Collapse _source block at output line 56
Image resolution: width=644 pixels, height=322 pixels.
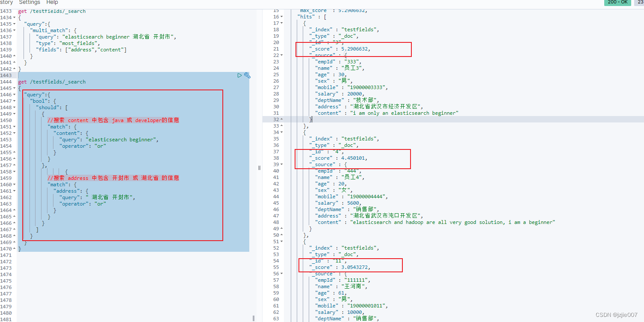[x=281, y=274]
